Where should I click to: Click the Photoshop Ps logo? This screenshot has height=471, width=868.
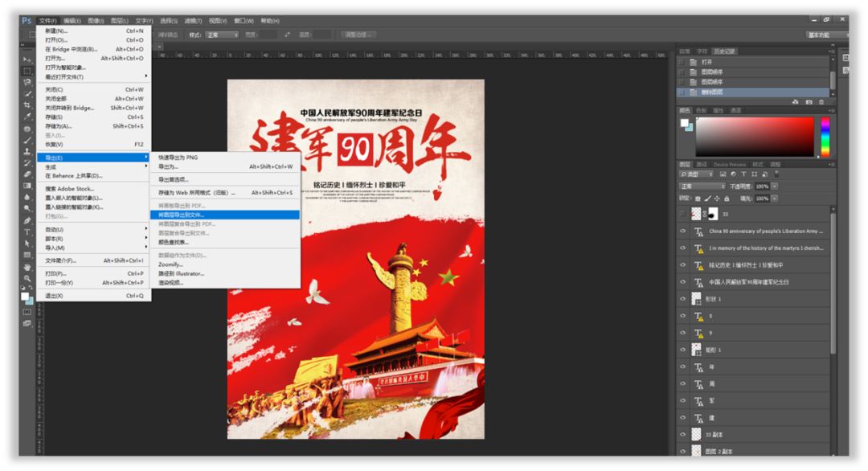click(26, 20)
